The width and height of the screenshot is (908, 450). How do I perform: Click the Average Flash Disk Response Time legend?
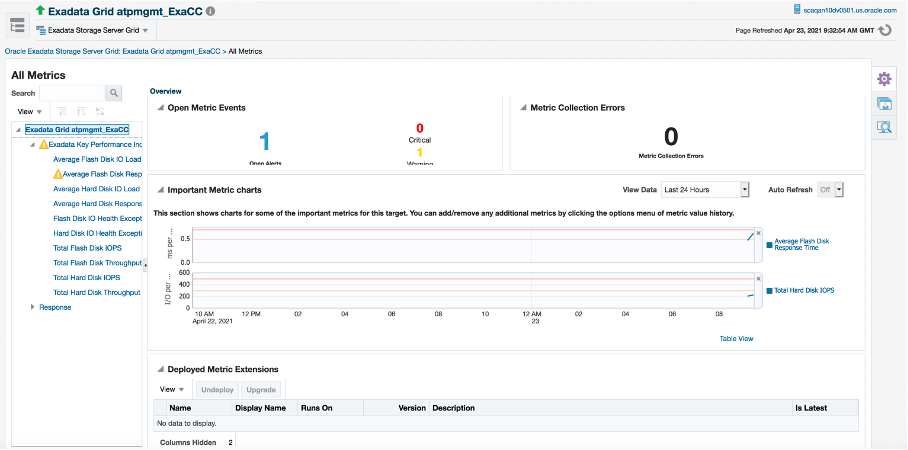coord(801,244)
